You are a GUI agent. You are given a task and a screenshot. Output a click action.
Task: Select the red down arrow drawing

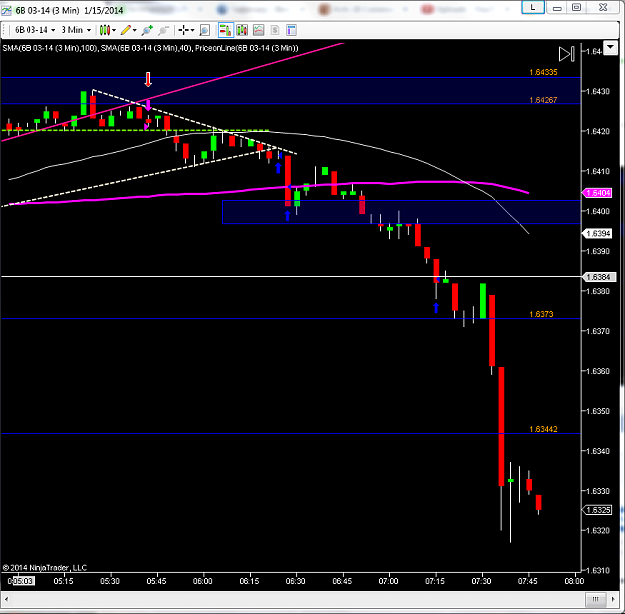coord(148,79)
